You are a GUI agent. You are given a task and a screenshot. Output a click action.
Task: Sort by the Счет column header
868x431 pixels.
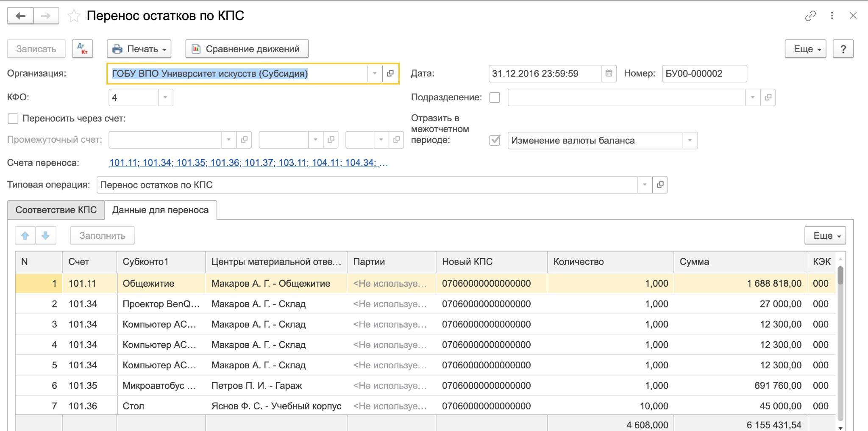89,262
